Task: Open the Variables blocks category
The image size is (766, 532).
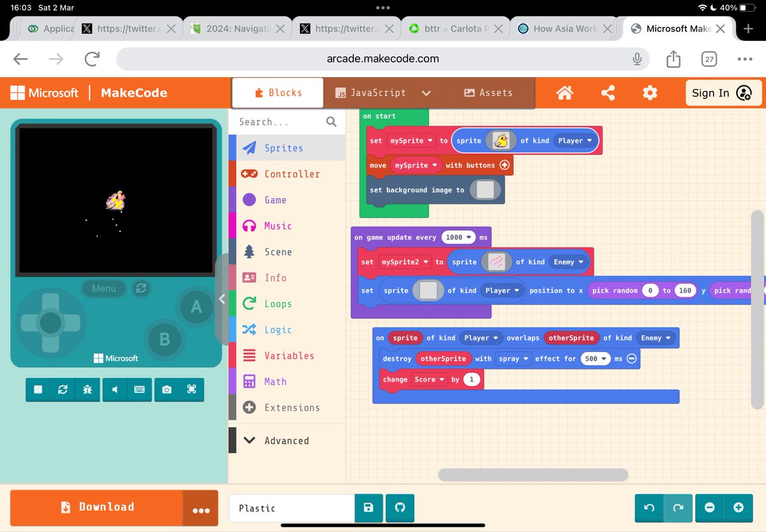Action: coord(287,355)
